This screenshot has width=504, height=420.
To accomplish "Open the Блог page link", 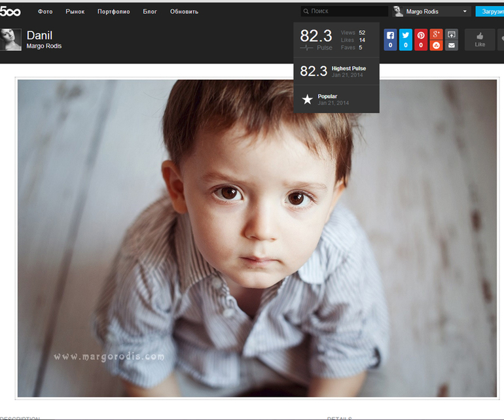I will click(150, 12).
